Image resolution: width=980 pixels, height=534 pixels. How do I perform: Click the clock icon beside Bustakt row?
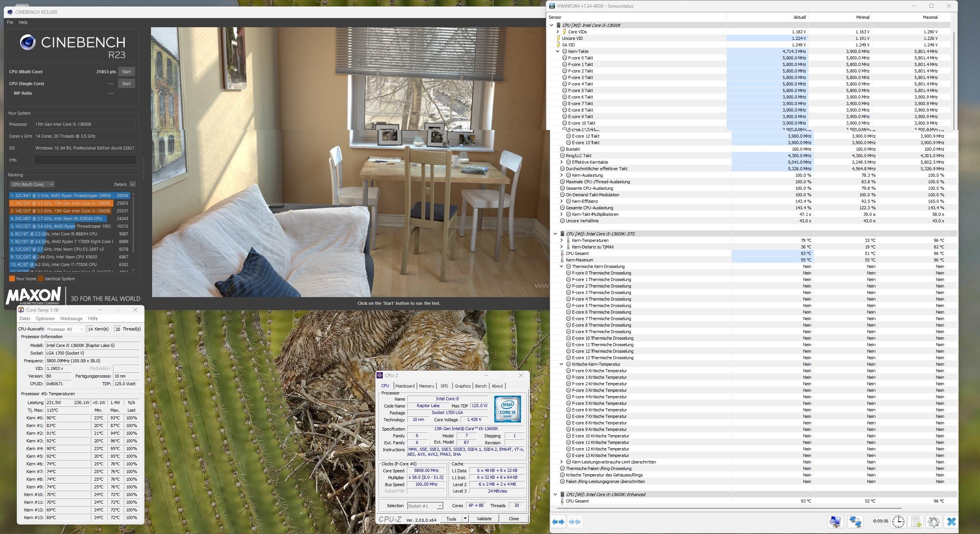(x=562, y=149)
